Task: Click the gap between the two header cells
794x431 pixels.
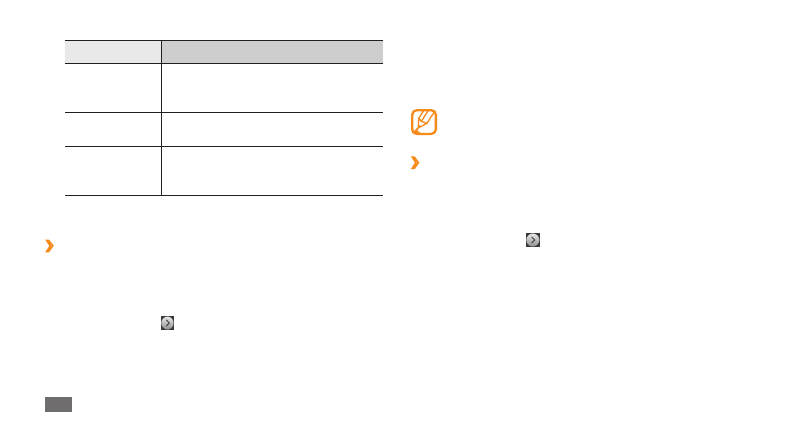Action: point(162,51)
